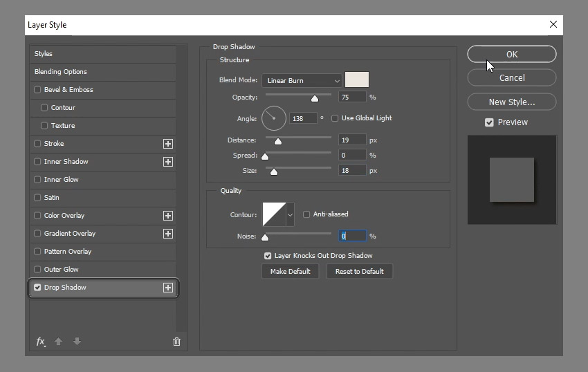Toggle the Use Global Light checkbox

tap(335, 118)
